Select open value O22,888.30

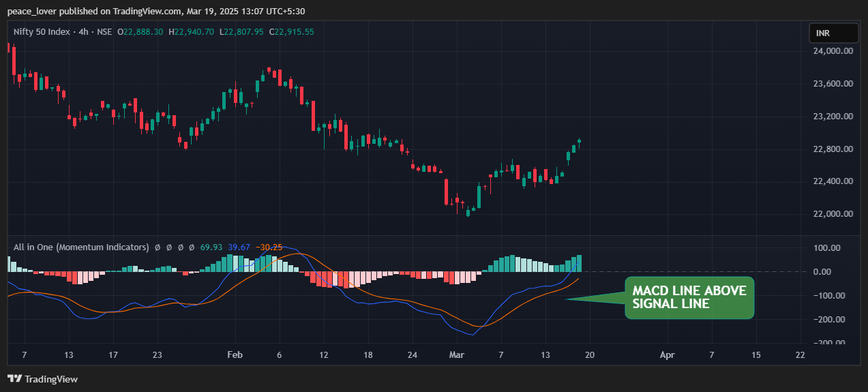click(140, 32)
